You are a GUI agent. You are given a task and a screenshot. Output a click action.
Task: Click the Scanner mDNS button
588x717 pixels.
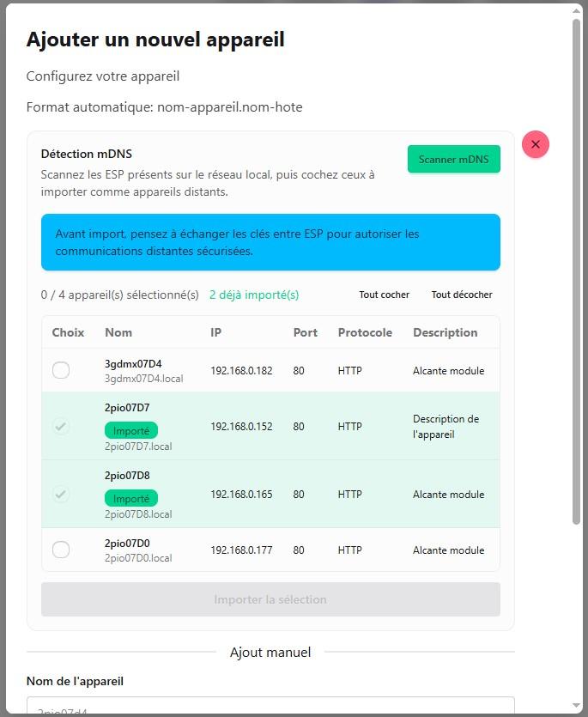click(x=453, y=159)
